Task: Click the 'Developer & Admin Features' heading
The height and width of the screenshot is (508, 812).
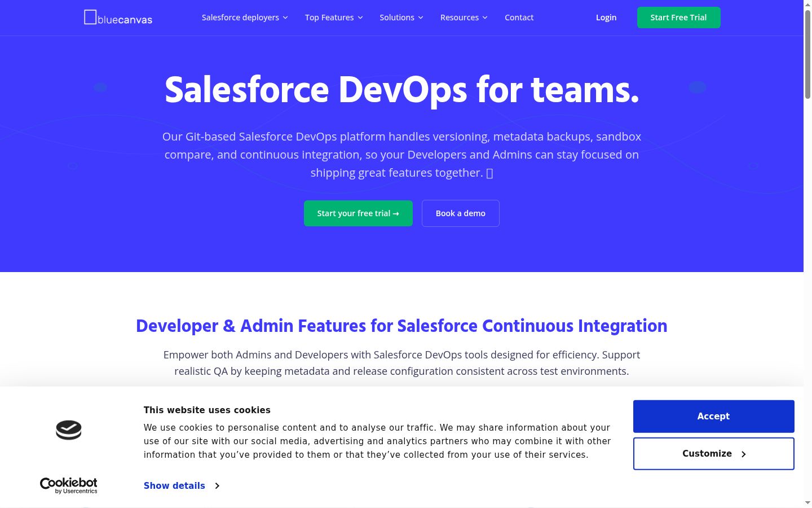Action: [401, 326]
